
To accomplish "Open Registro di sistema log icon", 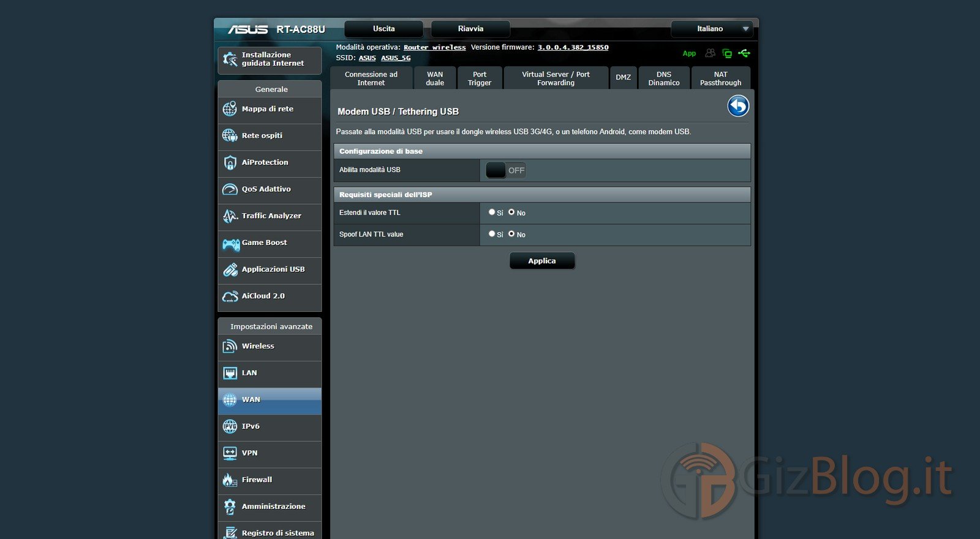I will (230, 533).
